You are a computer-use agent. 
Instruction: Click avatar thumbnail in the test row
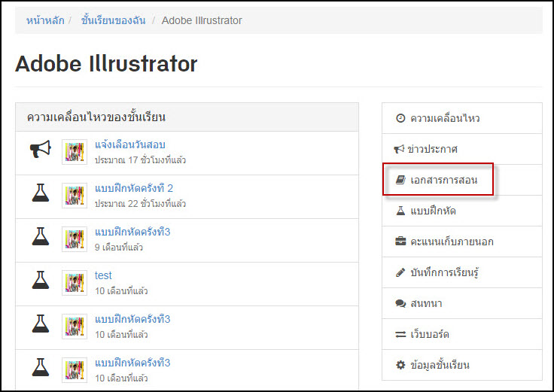(75, 283)
